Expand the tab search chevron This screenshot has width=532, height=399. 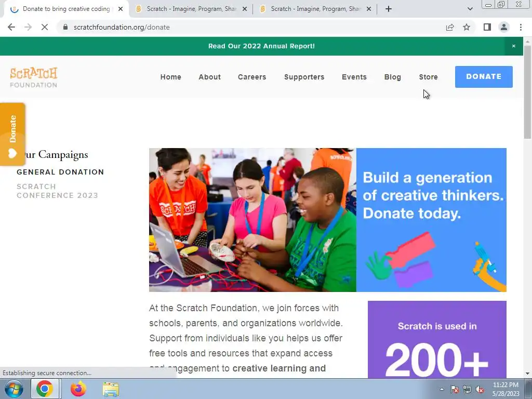point(470,9)
